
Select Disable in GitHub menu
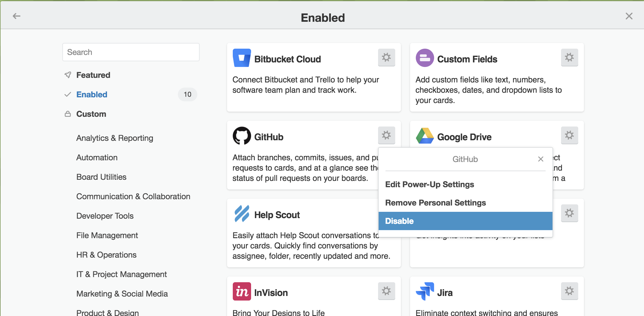[x=465, y=221]
